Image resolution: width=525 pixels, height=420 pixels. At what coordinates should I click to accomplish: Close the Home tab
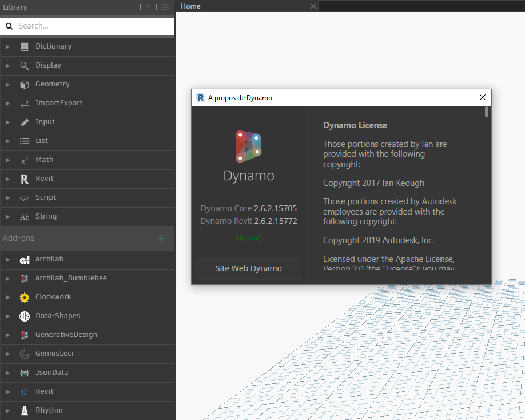coord(313,6)
